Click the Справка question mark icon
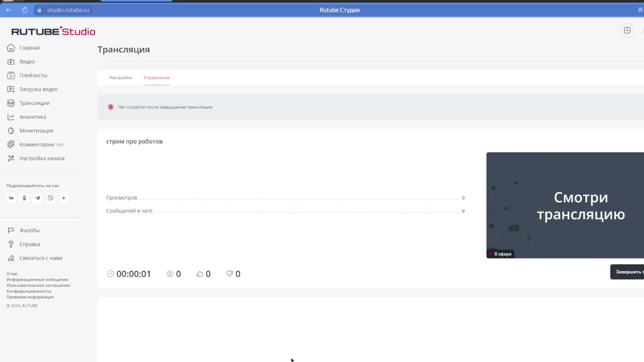Image resolution: width=644 pixels, height=362 pixels. click(x=11, y=244)
